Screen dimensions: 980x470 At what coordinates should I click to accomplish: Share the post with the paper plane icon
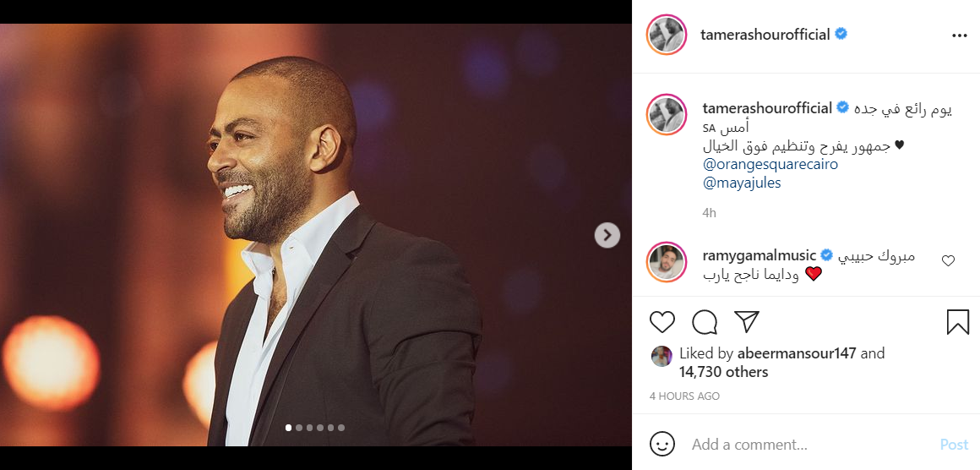click(746, 322)
